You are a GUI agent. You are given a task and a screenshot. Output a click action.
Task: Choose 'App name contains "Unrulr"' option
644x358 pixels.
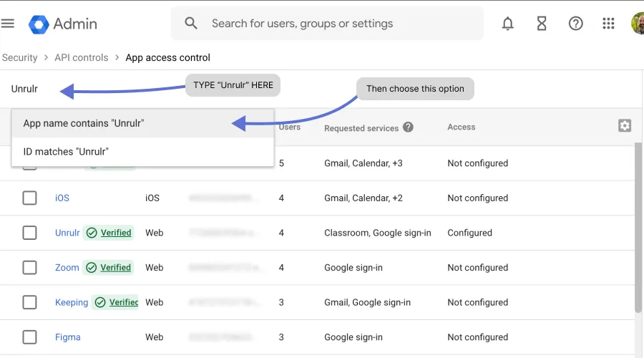pos(84,123)
